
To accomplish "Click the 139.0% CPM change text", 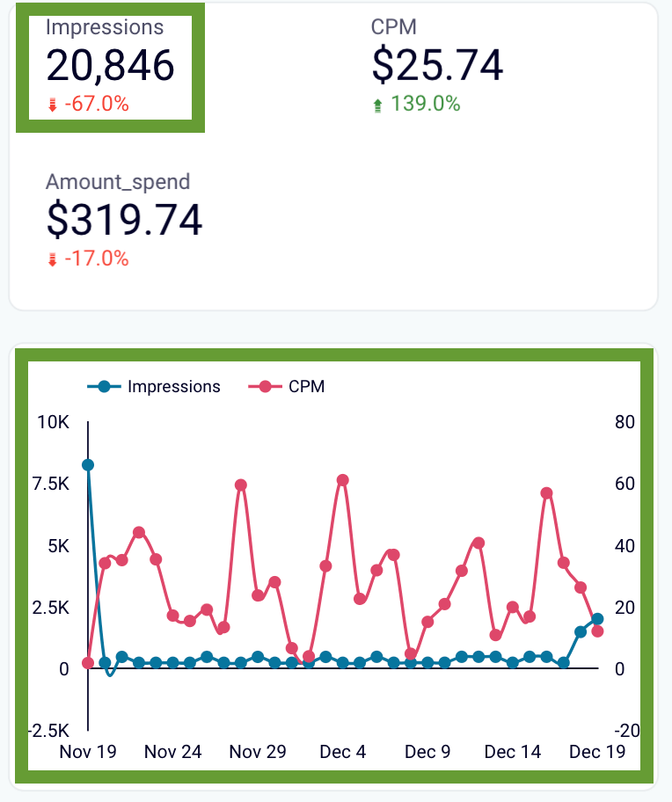I will pyautogui.click(x=426, y=104).
